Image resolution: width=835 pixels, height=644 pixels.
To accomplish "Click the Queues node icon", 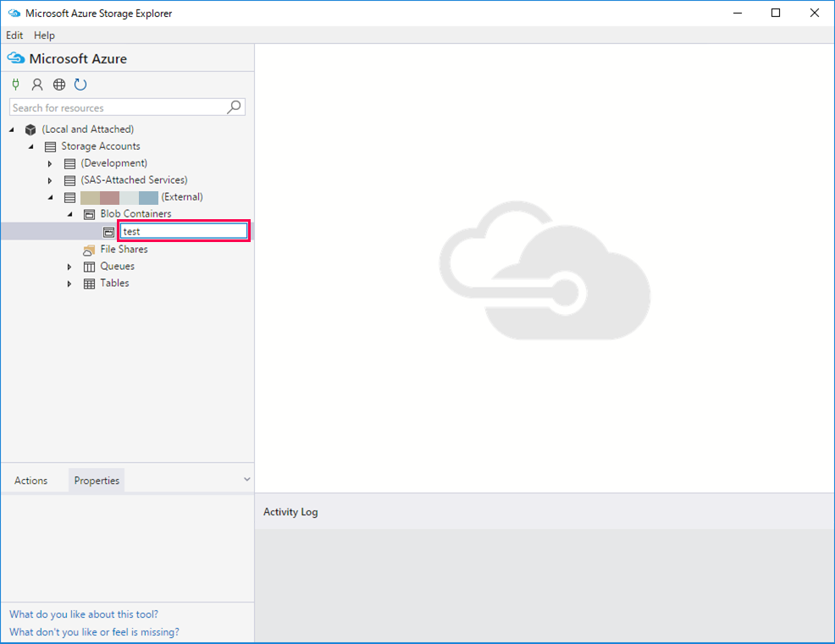I will click(x=90, y=267).
